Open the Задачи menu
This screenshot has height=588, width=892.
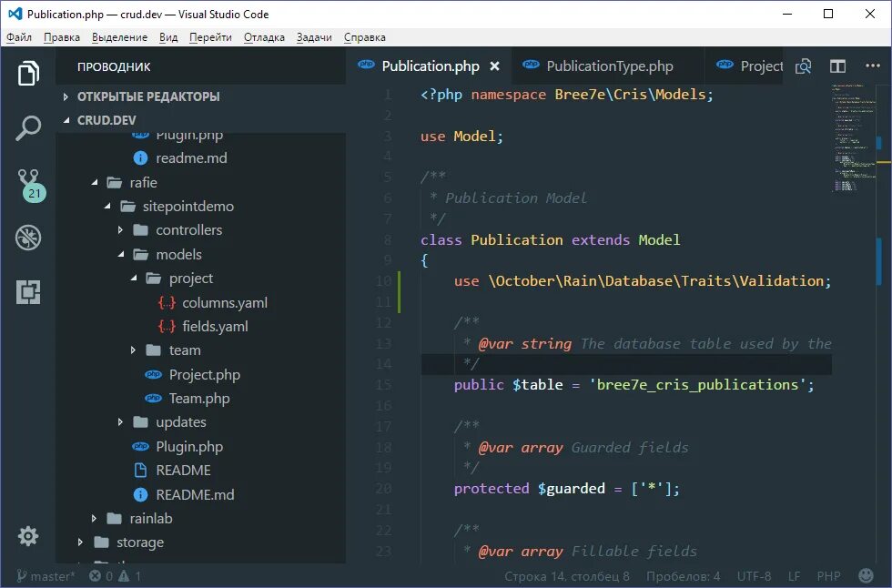tap(314, 37)
